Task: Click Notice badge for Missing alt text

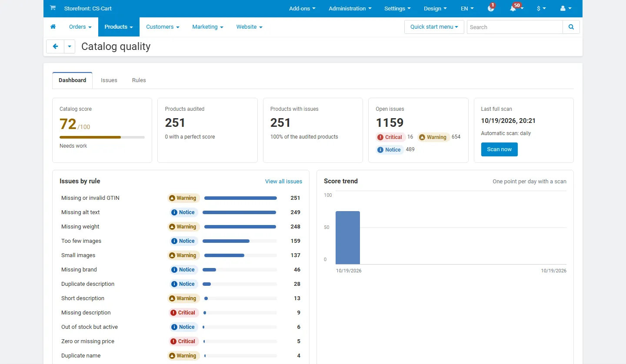Action: (184, 212)
